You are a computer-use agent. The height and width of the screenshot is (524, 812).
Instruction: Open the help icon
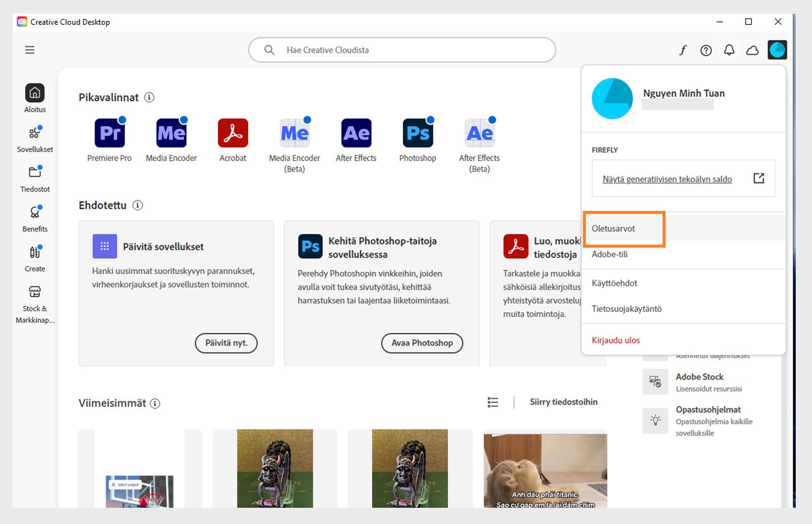(706, 50)
